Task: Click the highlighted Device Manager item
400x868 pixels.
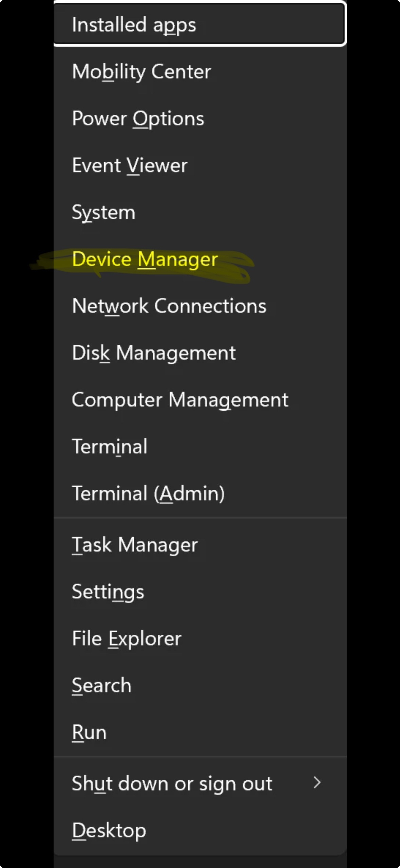Action: coord(145,259)
